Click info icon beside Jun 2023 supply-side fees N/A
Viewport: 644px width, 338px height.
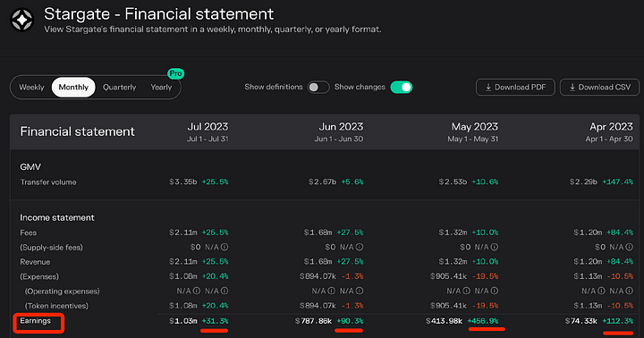tap(360, 247)
